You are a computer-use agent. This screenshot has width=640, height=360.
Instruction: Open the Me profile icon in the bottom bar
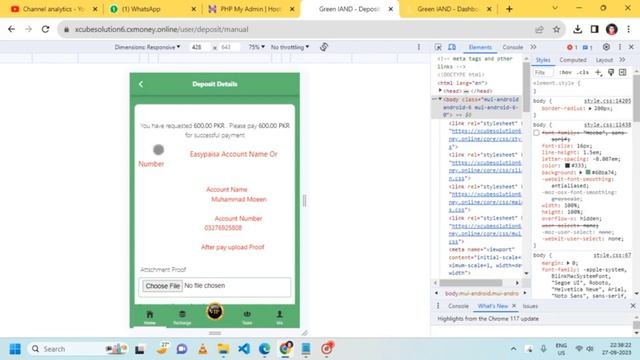(x=280, y=317)
